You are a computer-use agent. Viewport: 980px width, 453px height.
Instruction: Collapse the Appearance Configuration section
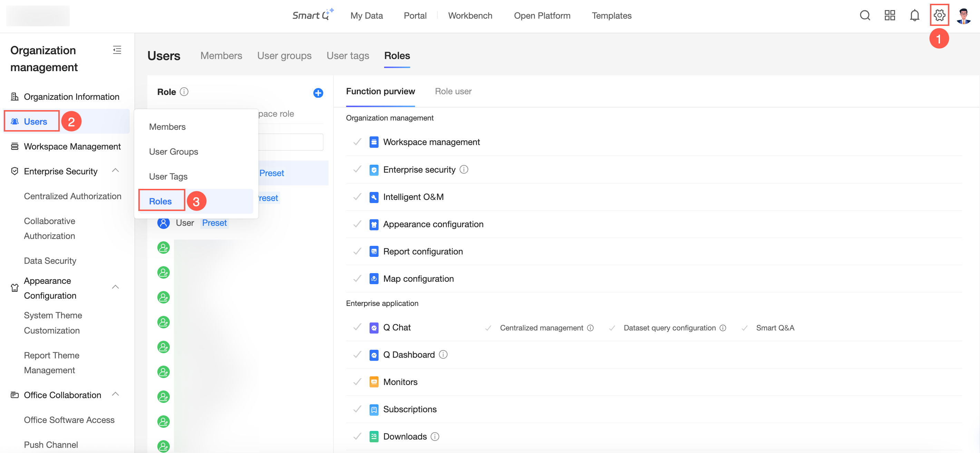click(x=116, y=287)
